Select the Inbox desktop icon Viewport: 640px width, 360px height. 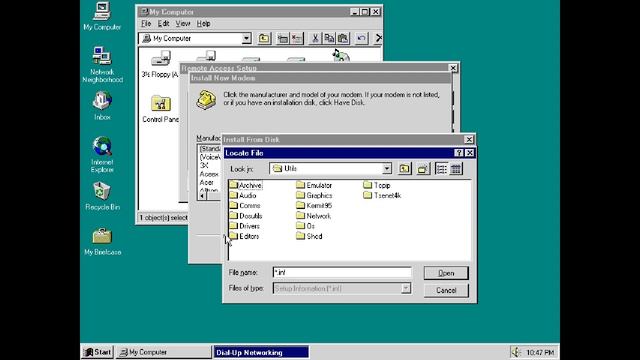coord(102,106)
